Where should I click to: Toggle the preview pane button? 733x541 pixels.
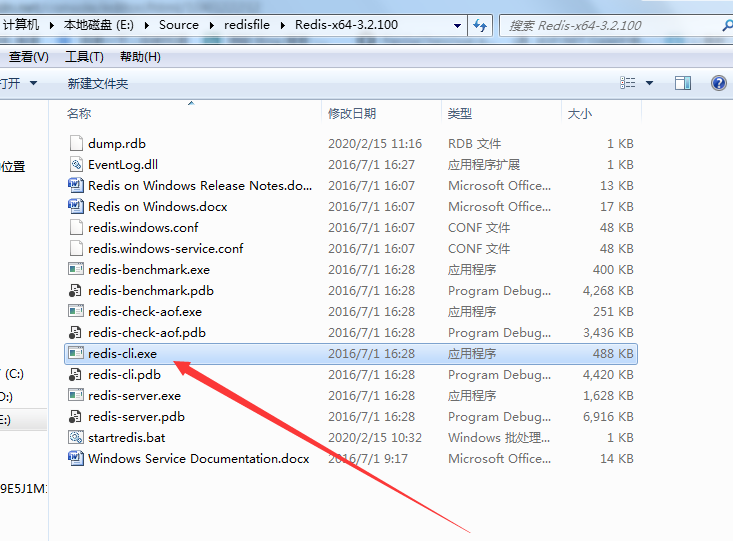(x=683, y=83)
